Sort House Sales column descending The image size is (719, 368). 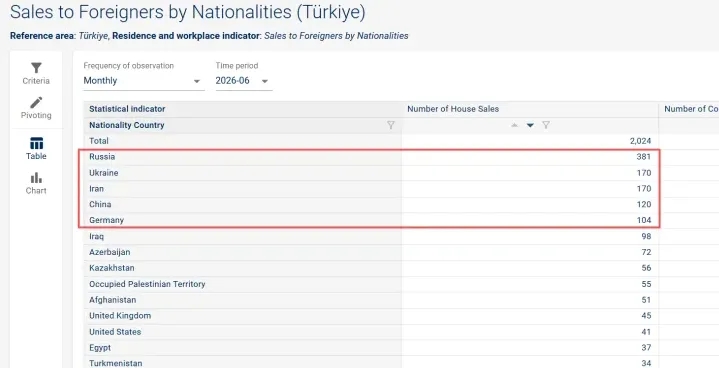click(530, 125)
